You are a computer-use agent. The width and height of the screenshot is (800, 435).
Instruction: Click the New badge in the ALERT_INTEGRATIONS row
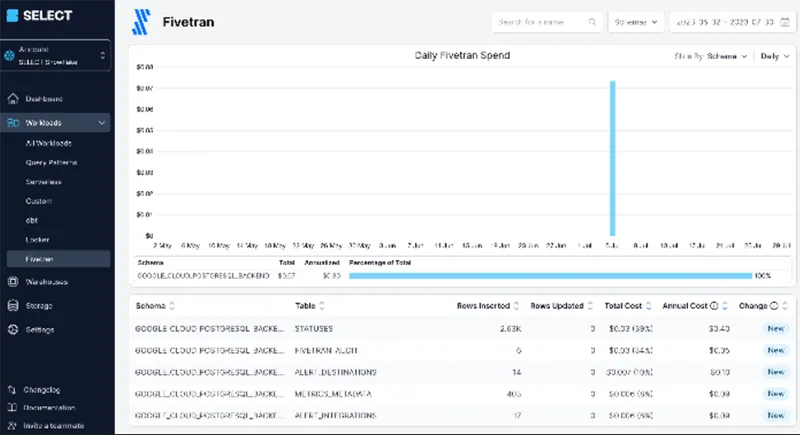pyautogui.click(x=776, y=416)
